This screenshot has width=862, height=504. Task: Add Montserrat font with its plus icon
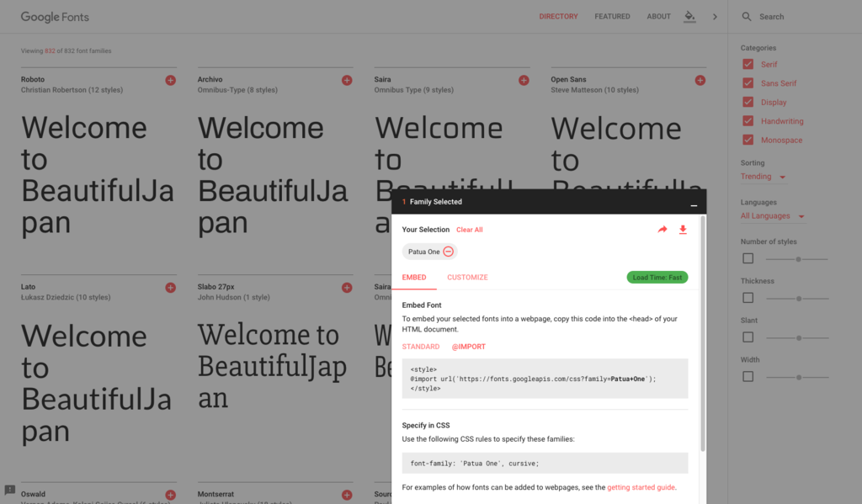(347, 495)
